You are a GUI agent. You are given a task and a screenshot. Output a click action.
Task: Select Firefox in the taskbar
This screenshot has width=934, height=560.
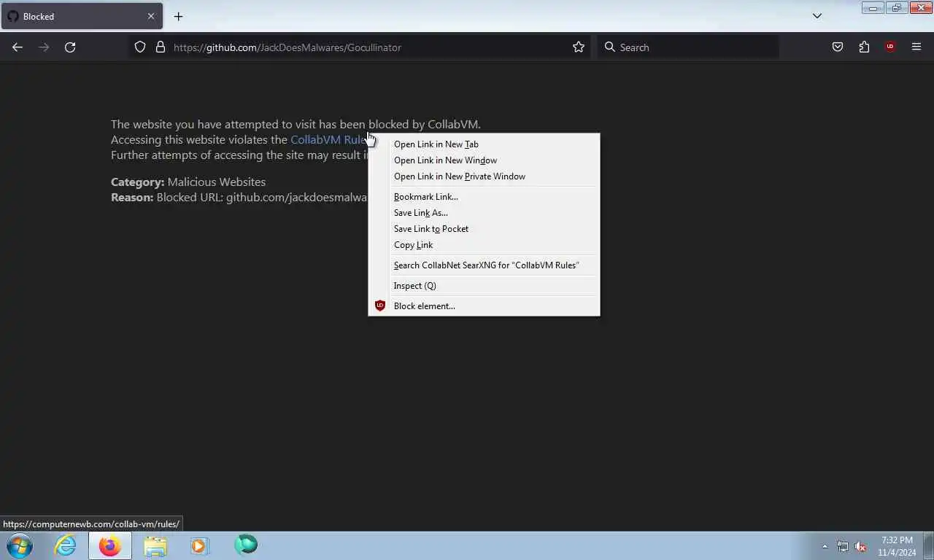tap(110, 545)
